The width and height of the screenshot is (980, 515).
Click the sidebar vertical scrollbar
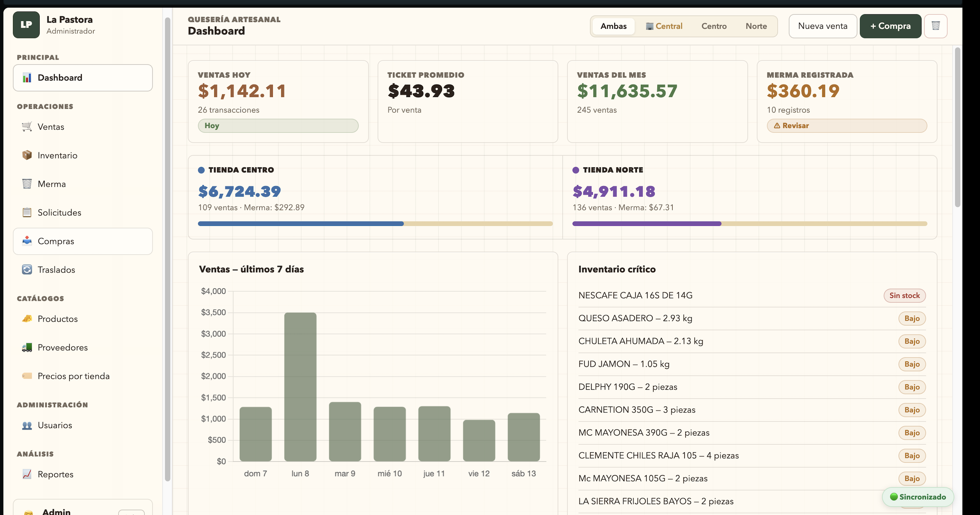tap(167, 249)
